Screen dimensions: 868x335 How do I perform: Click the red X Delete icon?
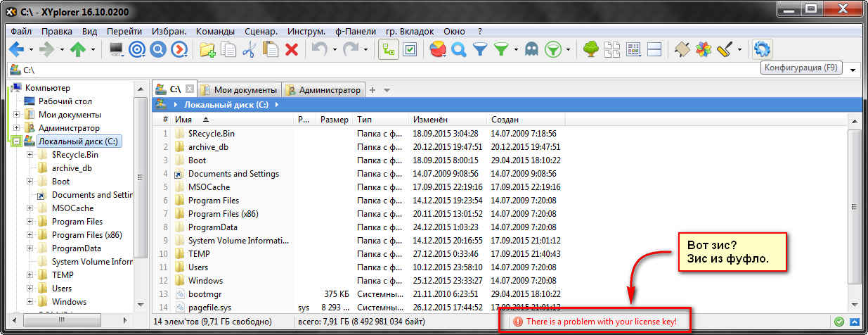point(291,49)
